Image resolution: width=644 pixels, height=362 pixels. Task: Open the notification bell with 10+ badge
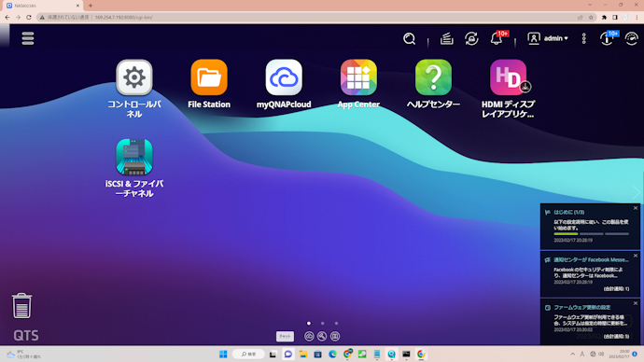(497, 38)
